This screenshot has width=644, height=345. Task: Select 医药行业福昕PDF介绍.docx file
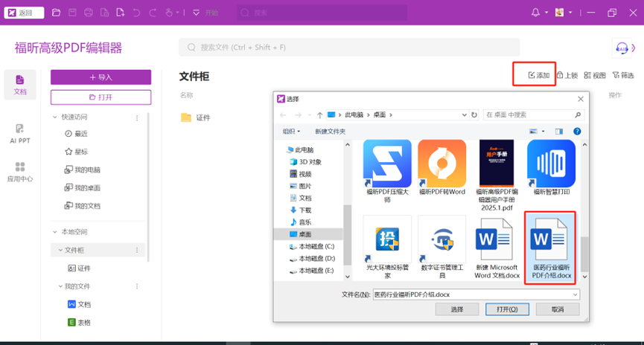click(551, 248)
